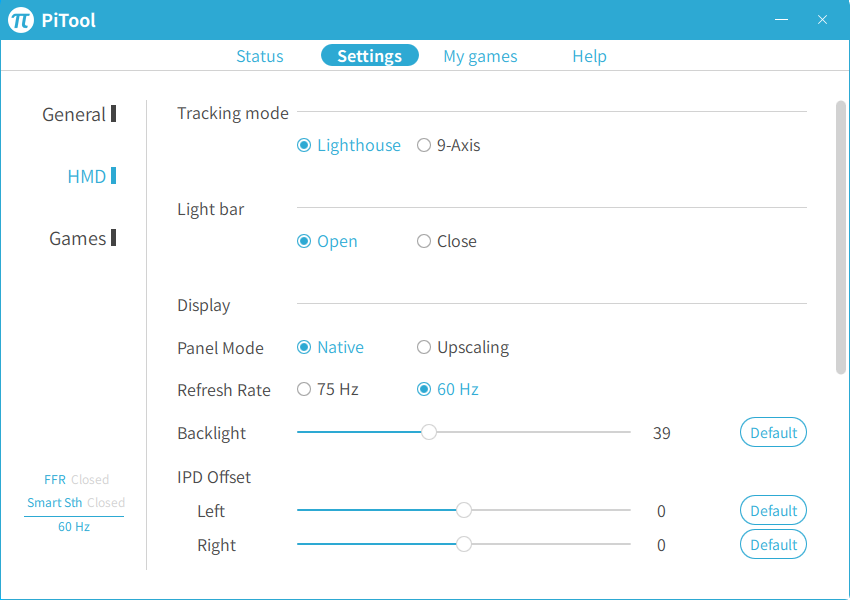This screenshot has height=600, width=850.
Task: Click the Light bar heading
Action: (x=210, y=209)
